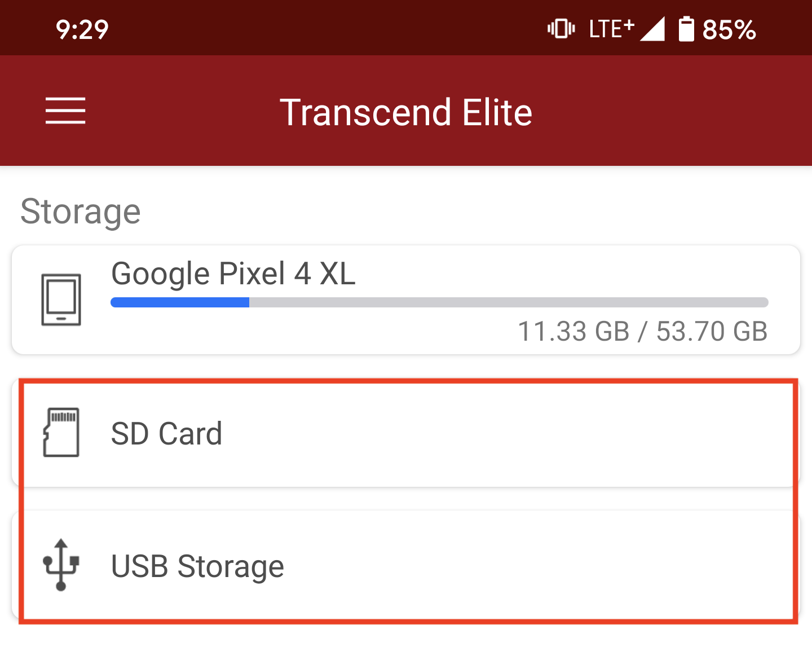Tap the gray free-space portion of bar
Image resolution: width=812 pixels, height=647 pixels.
[509, 302]
